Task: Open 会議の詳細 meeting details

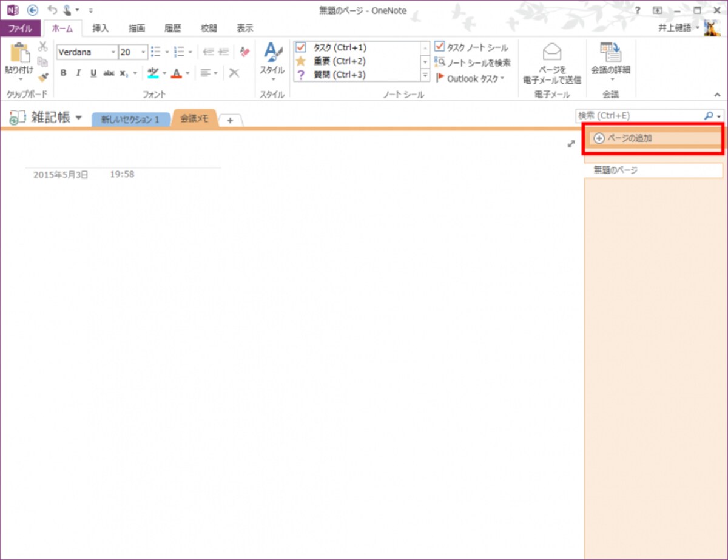Action: click(x=610, y=62)
